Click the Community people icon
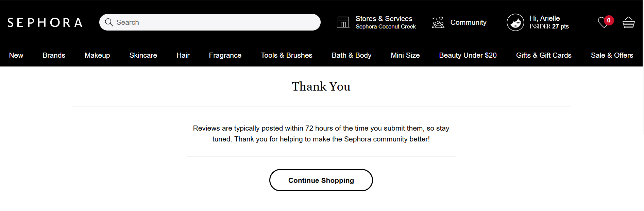 pyautogui.click(x=438, y=22)
